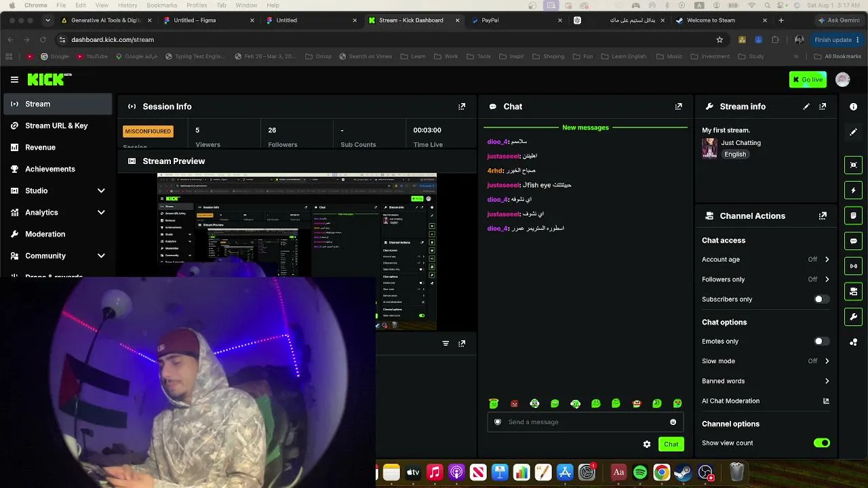The height and width of the screenshot is (488, 868).
Task: Toggle the channel actions widget in the right sidebar
Action: click(853, 291)
